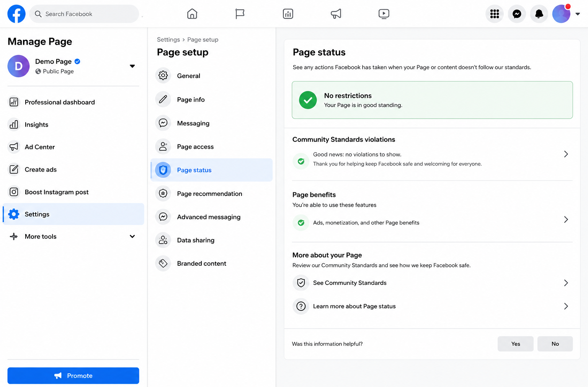Open Data sharing icon

click(x=163, y=240)
